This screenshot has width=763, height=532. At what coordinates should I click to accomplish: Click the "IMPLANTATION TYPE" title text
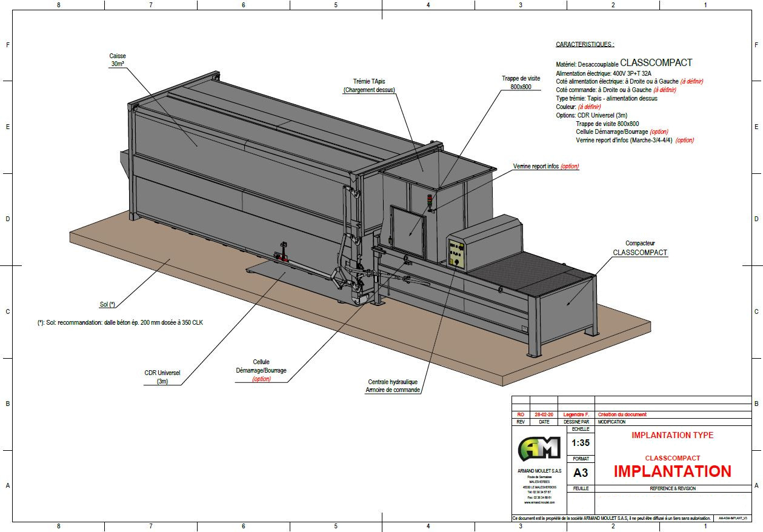672,435
